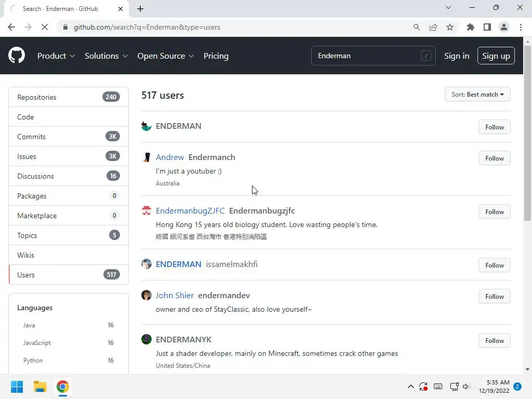Viewport: 532px width, 399px height.
Task: Open the Chrome profile avatar
Action: 504,27
